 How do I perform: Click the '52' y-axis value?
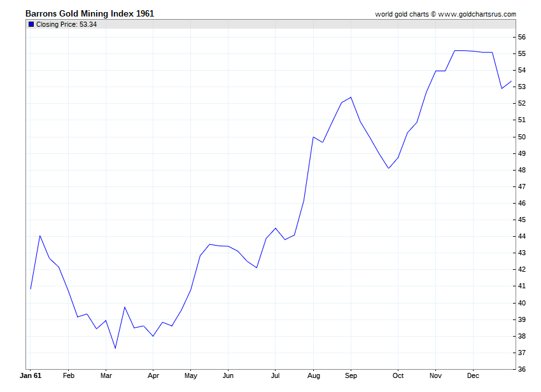point(522,103)
